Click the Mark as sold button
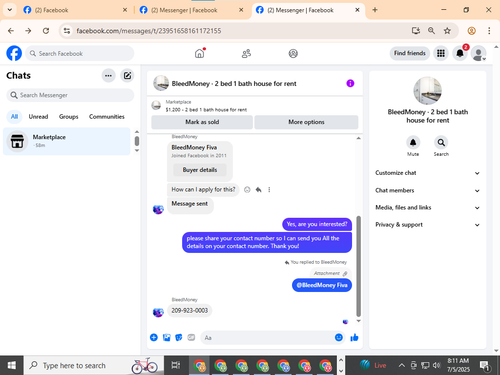The height and width of the screenshot is (375, 500). (202, 122)
